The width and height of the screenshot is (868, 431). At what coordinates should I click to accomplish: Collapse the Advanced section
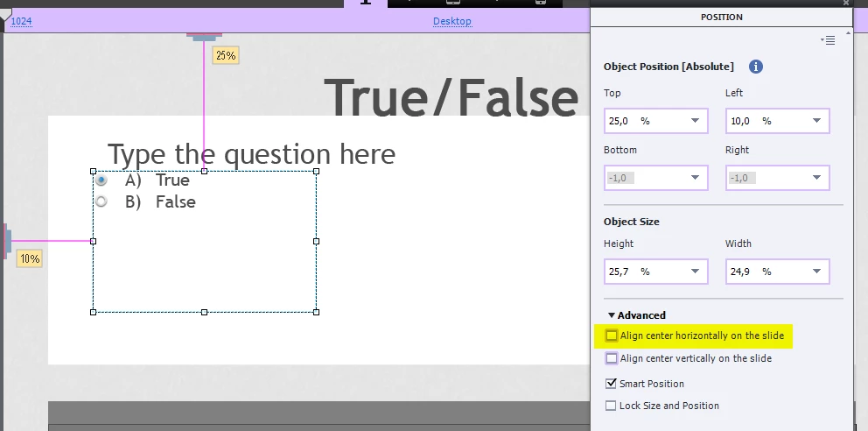(x=612, y=315)
